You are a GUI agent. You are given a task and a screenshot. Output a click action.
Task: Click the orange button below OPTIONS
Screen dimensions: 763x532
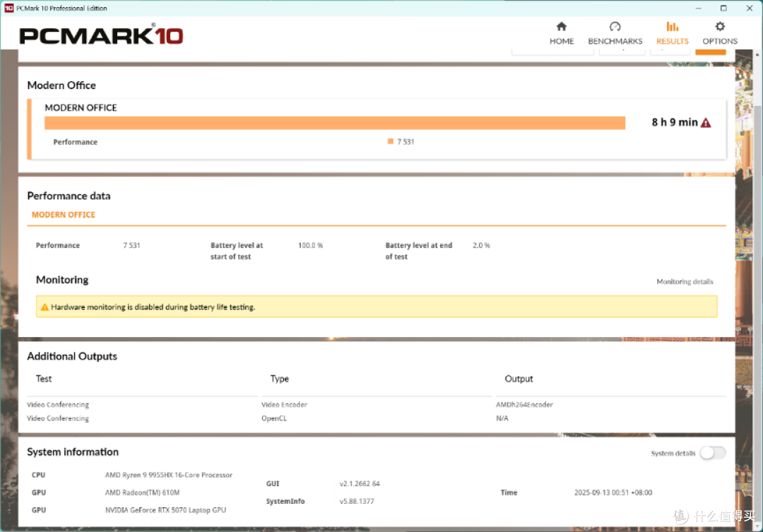point(711,52)
